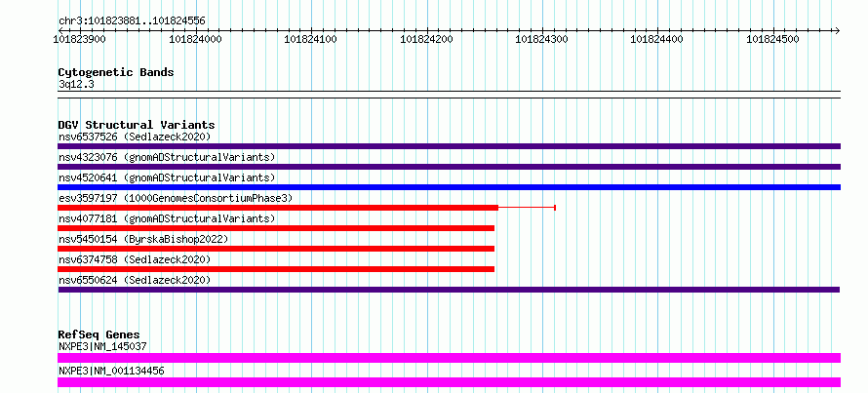Click the NXPE3|NM_145037 gene label

102,346
